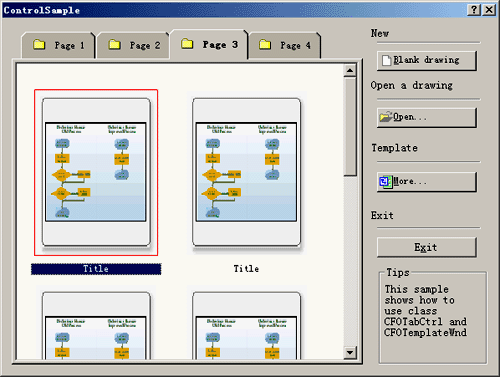Select the Page 3 tab

(x=209, y=44)
